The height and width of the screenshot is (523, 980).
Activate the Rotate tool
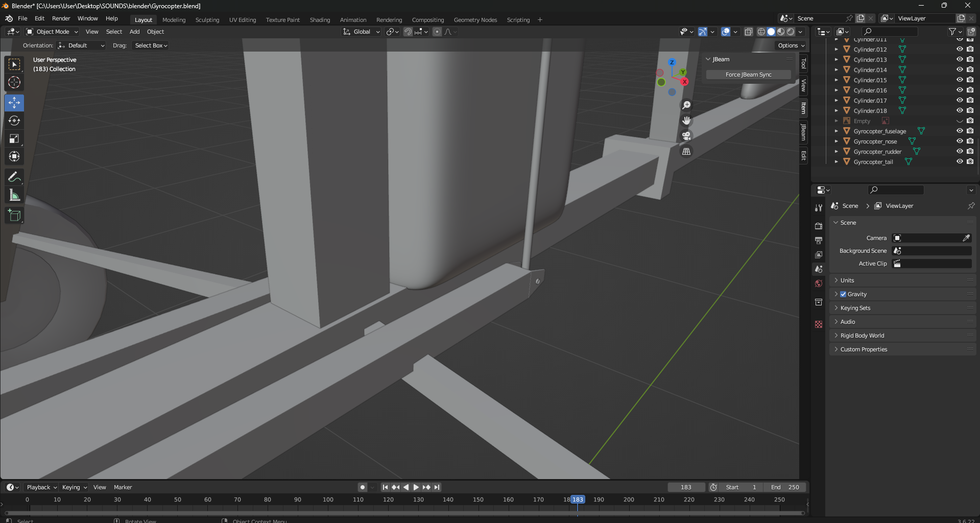(14, 121)
